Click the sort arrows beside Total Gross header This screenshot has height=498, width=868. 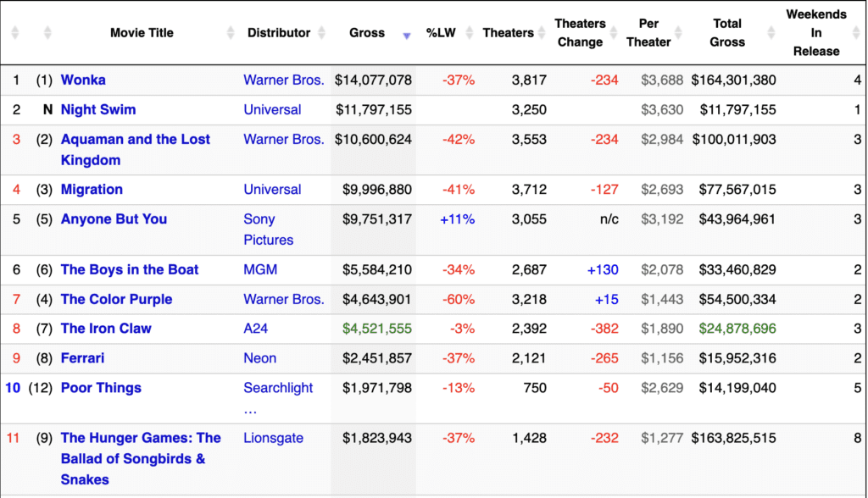pyautogui.click(x=771, y=33)
